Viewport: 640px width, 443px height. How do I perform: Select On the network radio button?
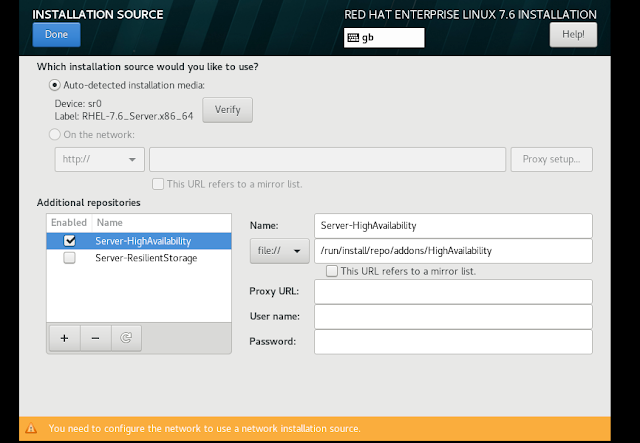54,134
